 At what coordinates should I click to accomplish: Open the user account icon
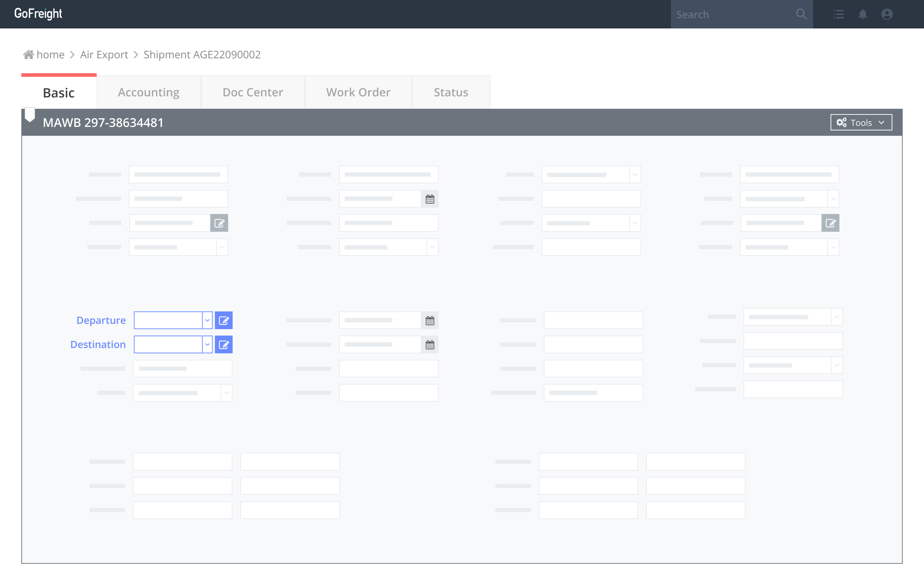[887, 15]
